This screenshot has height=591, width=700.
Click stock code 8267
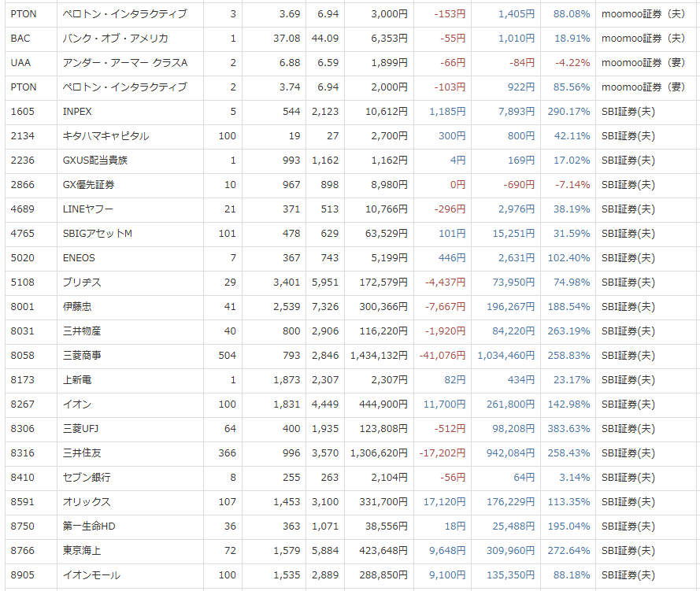22,404
